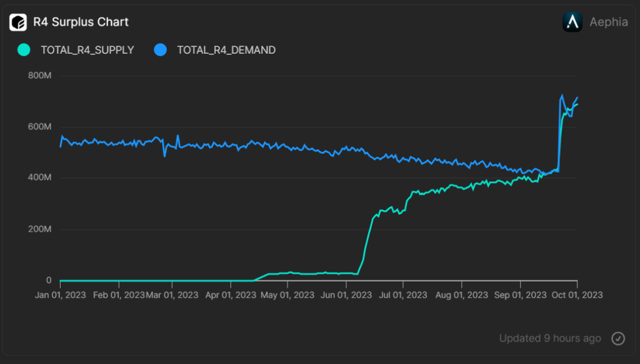Open the Aephia brand name link
This screenshot has height=364, width=640.
click(x=609, y=22)
